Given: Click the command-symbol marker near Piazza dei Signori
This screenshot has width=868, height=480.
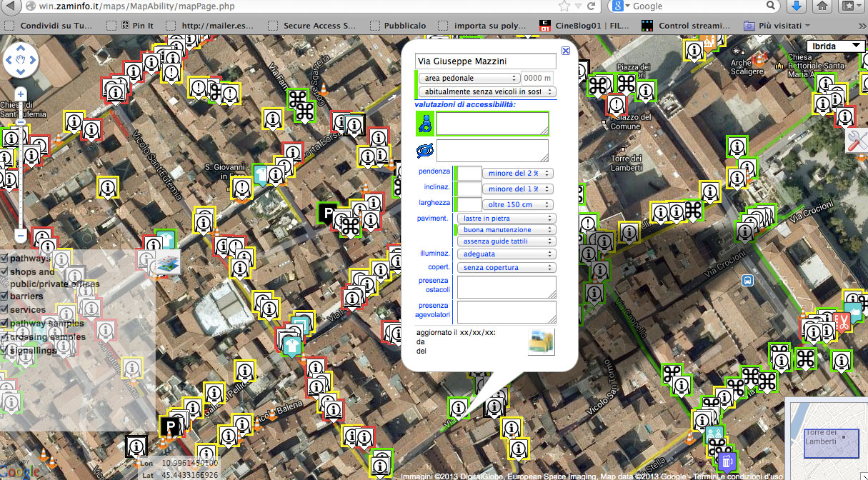Looking at the screenshot, I should (x=626, y=84).
